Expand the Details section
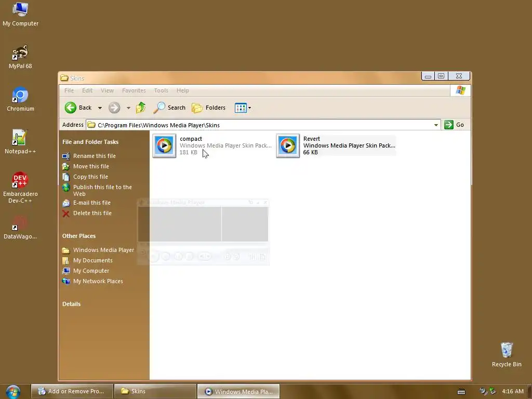 (71, 304)
